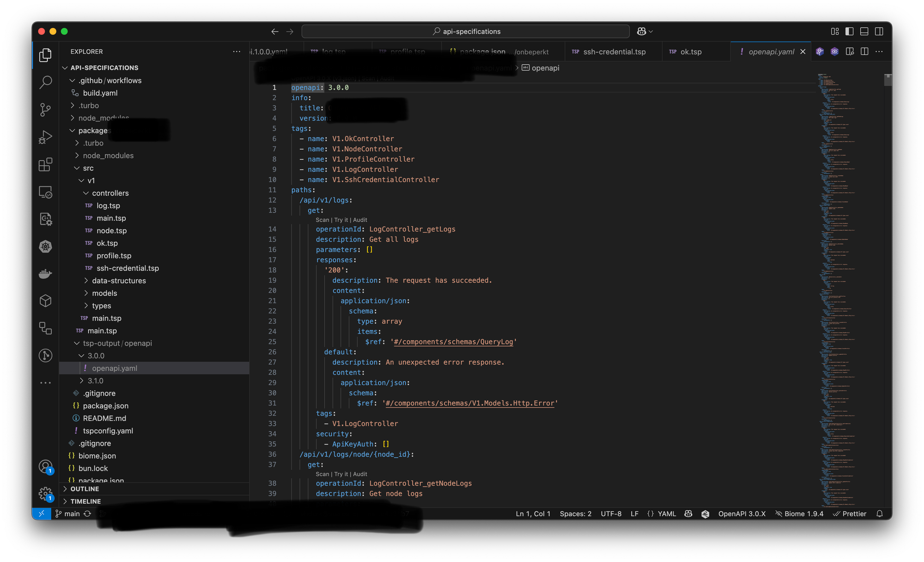Open the Source Control view
The width and height of the screenshot is (924, 562).
click(x=45, y=110)
